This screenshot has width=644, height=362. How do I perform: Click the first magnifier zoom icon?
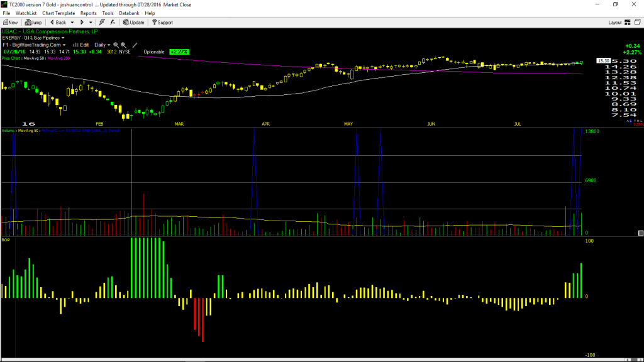[116, 45]
